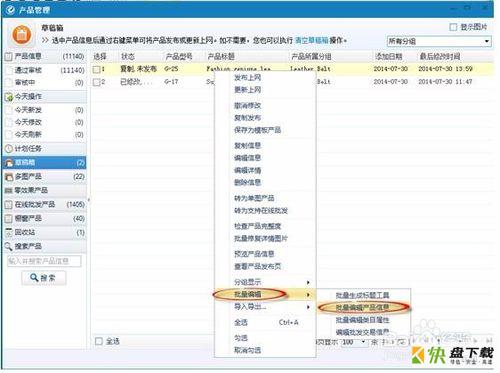Sort by the 产品型号 column header

click(179, 56)
